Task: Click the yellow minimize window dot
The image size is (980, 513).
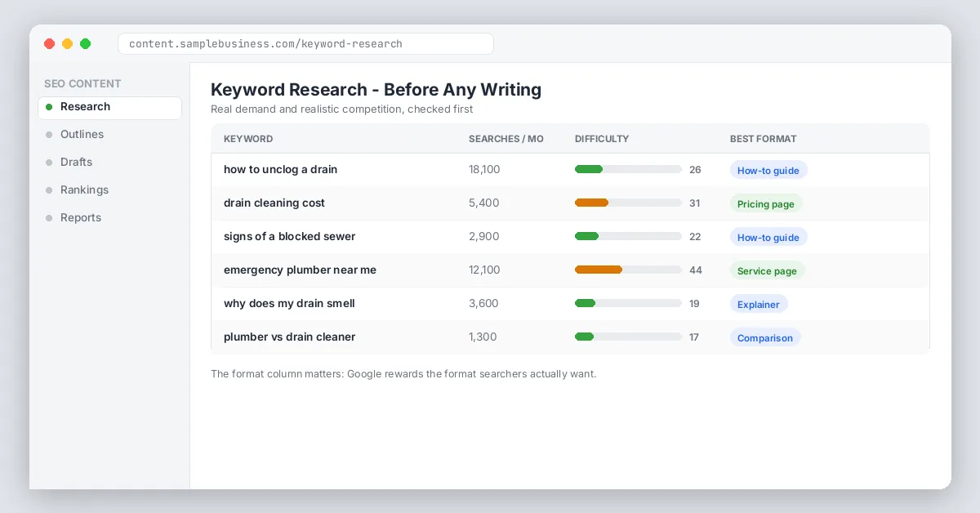Action: pos(67,44)
